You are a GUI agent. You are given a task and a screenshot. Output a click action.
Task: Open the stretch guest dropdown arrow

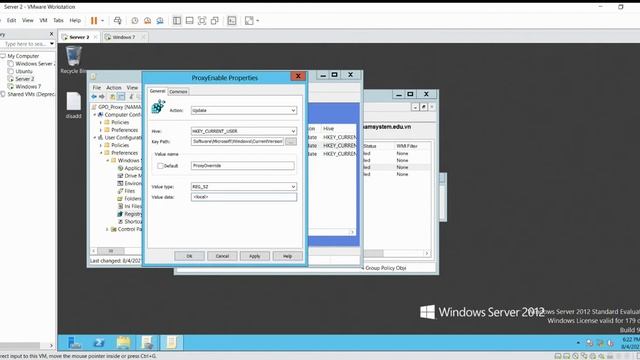pos(258,20)
